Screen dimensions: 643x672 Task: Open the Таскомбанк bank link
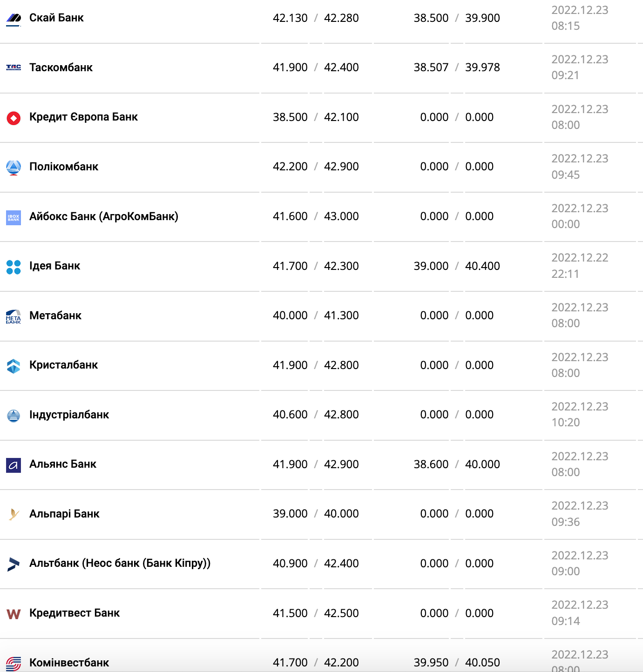click(x=61, y=67)
